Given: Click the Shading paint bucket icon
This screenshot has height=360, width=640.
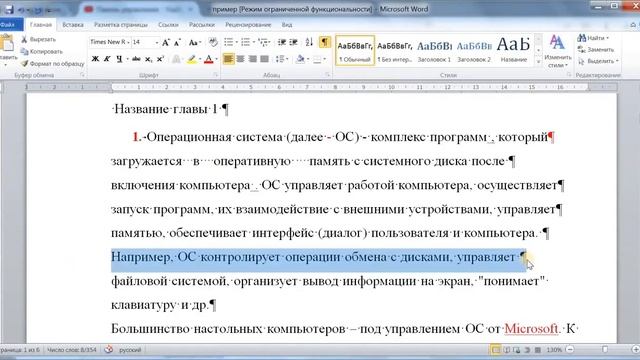Looking at the screenshot, I should pos(300,59).
